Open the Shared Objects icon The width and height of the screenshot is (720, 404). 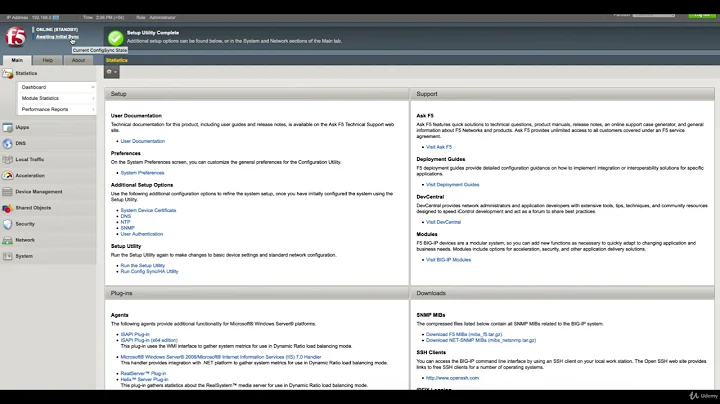point(7,208)
